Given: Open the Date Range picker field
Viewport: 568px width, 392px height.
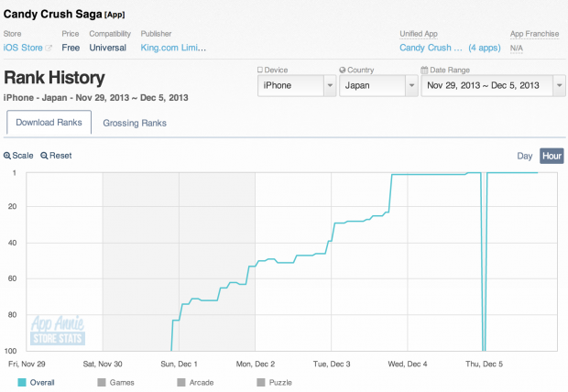Looking at the screenshot, I should tap(493, 85).
